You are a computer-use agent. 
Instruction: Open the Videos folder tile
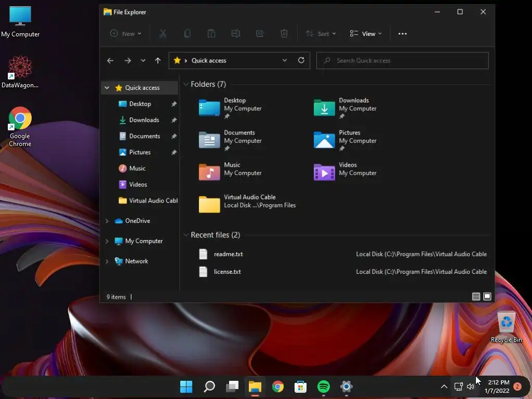point(345,172)
